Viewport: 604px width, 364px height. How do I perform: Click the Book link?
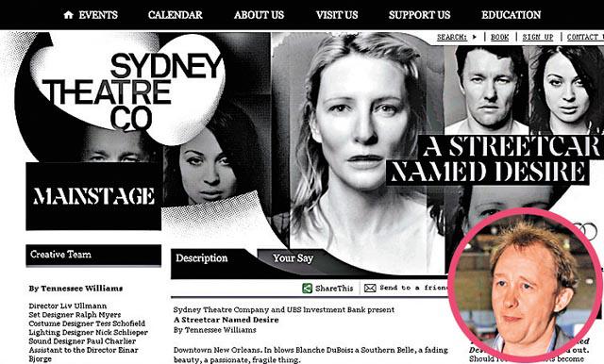point(499,37)
